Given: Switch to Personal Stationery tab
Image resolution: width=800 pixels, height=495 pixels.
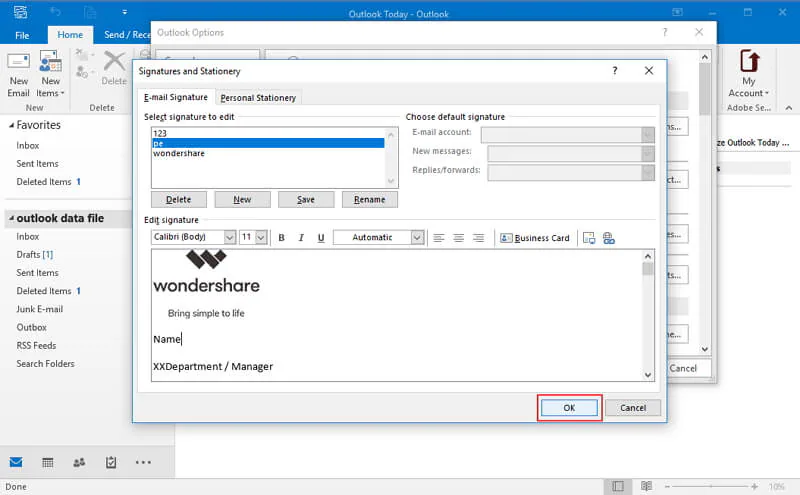Looking at the screenshot, I should (258, 97).
